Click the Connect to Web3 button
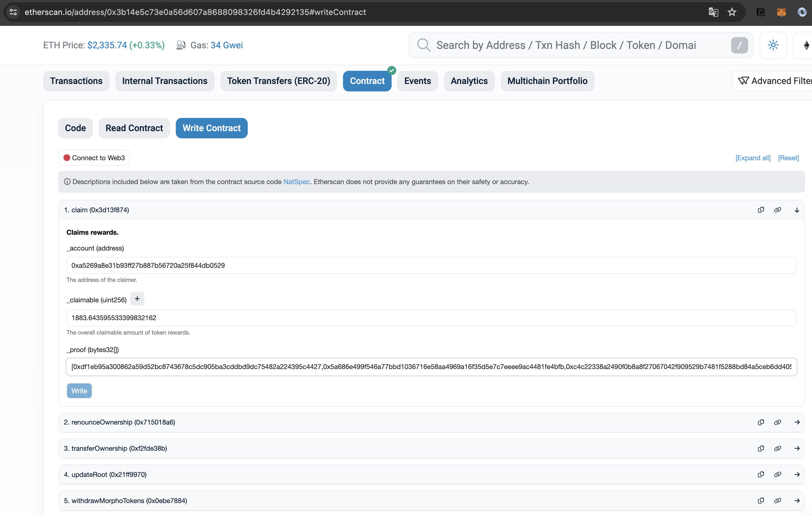 (x=94, y=158)
